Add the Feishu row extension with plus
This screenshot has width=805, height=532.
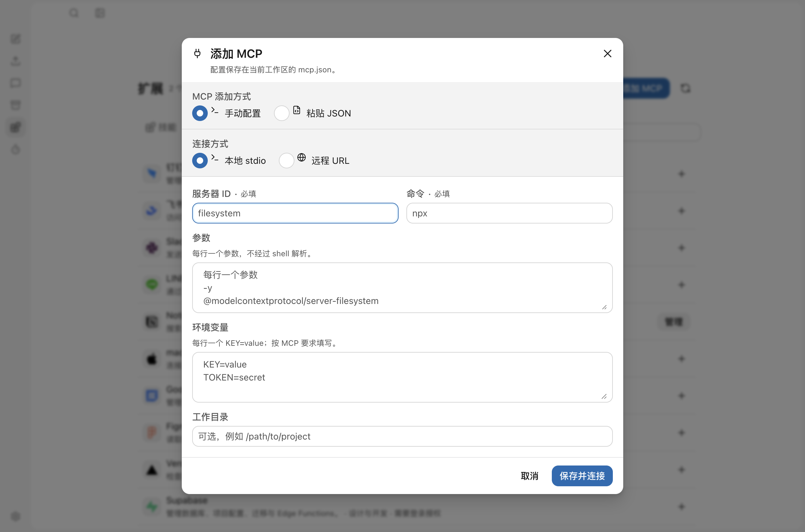(x=681, y=211)
